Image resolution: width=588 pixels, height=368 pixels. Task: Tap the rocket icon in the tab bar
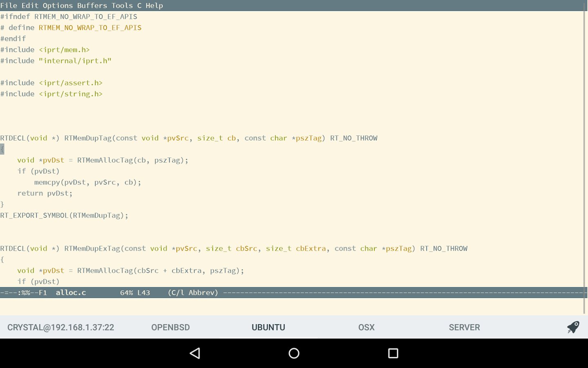(x=573, y=327)
